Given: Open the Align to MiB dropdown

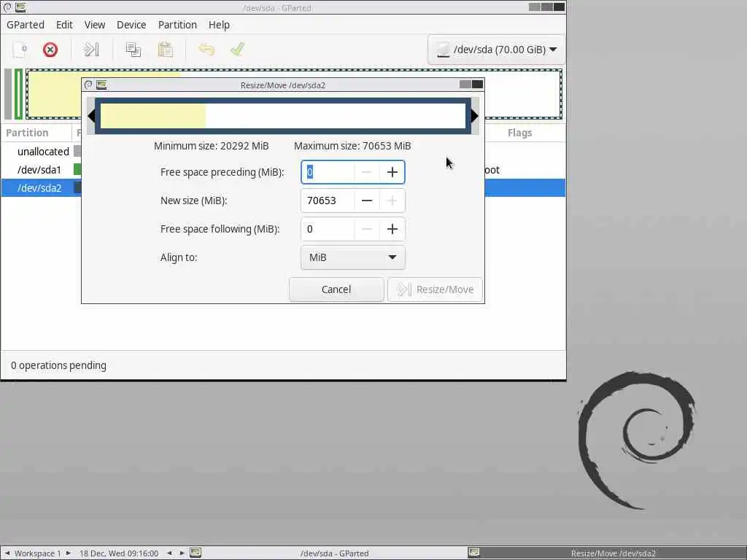Looking at the screenshot, I should (x=353, y=257).
